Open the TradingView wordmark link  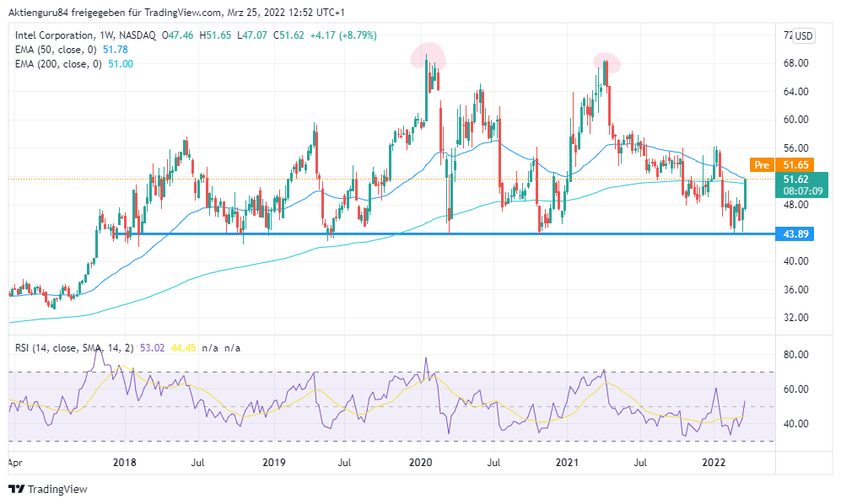pos(57,489)
